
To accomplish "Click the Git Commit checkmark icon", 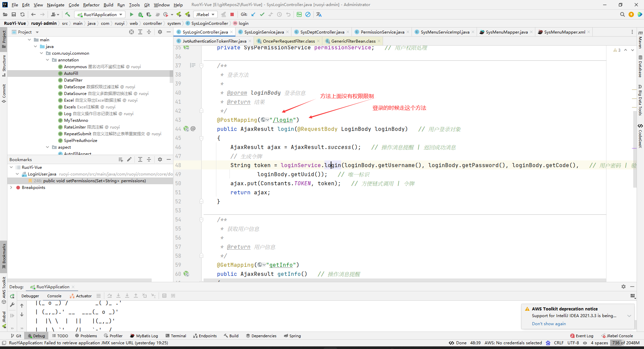I will click(262, 14).
